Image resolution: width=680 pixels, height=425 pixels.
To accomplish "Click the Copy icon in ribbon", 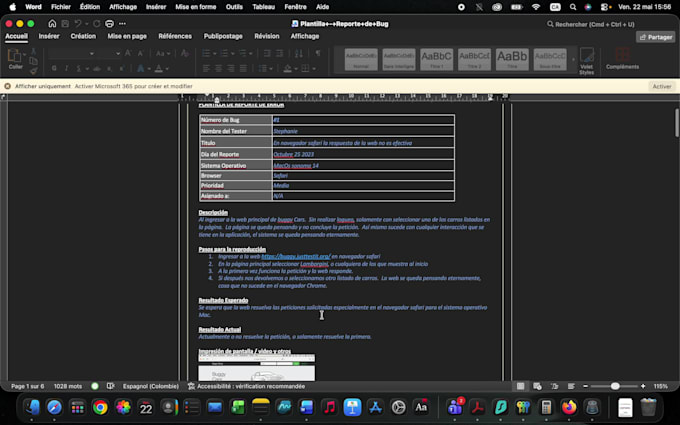I will 33,61.
